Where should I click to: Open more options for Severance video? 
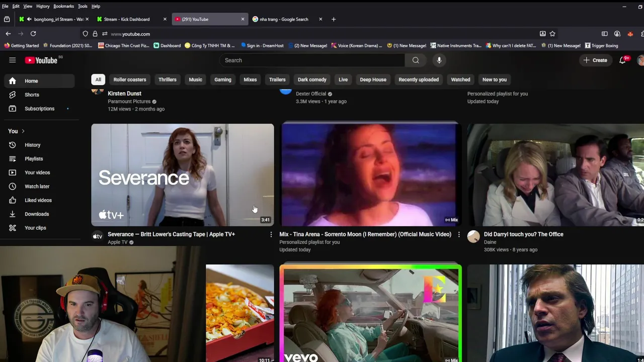[271, 234]
